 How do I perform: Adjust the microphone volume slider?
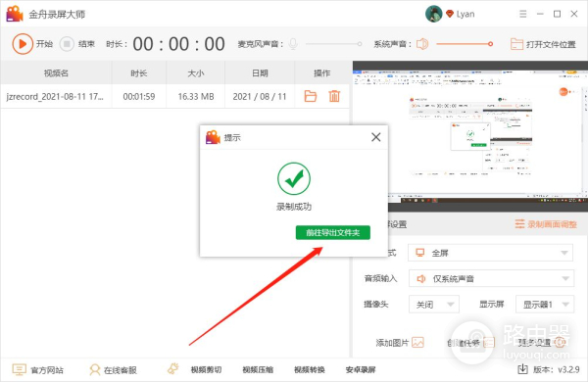coord(334,44)
